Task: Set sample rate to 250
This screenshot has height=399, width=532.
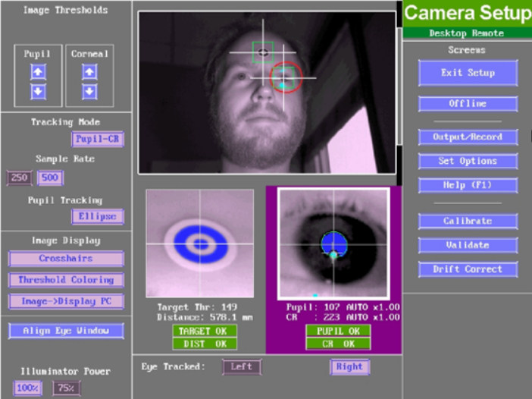Action: click(20, 178)
